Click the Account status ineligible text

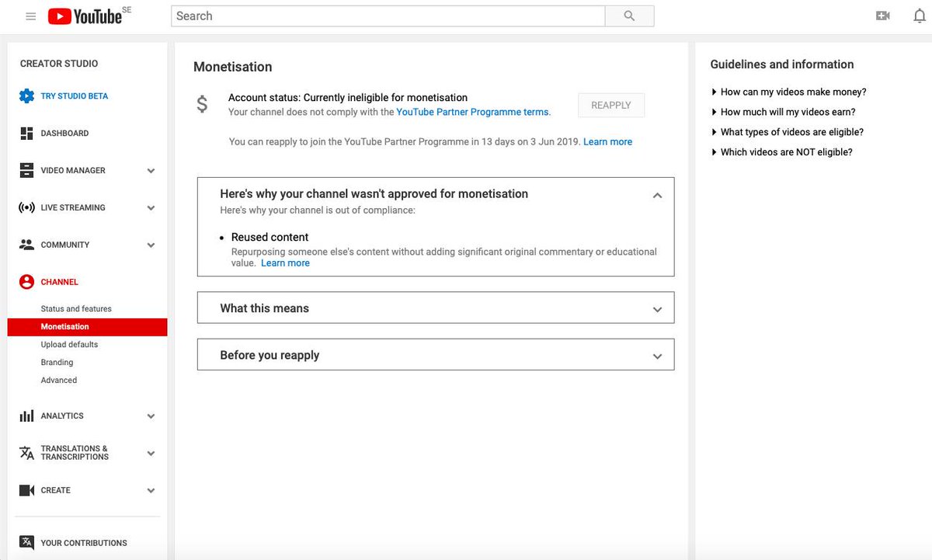(348, 98)
